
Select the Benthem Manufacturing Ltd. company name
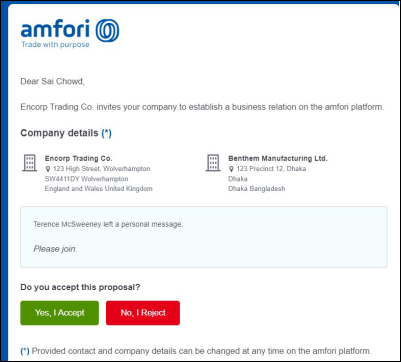pos(278,158)
